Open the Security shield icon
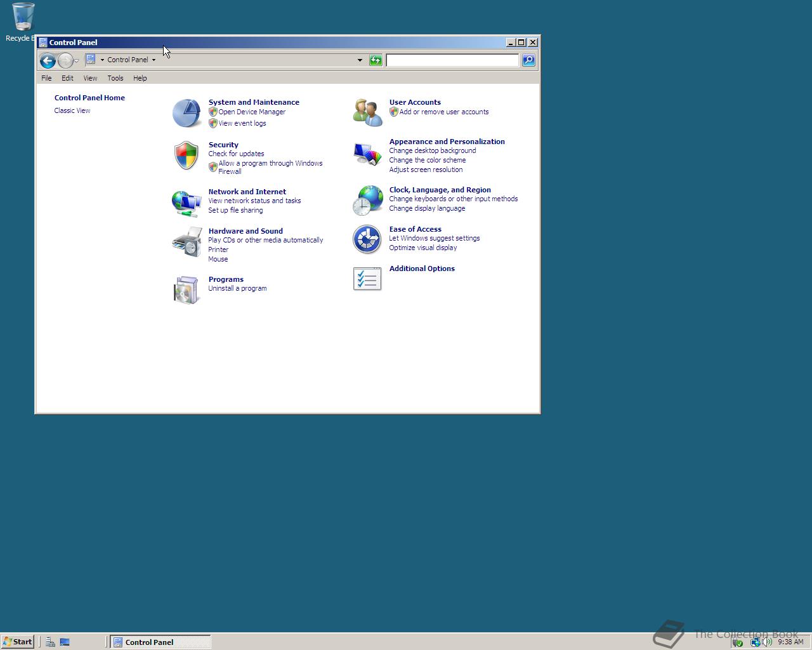Screen dimensions: 812x650 click(x=187, y=156)
